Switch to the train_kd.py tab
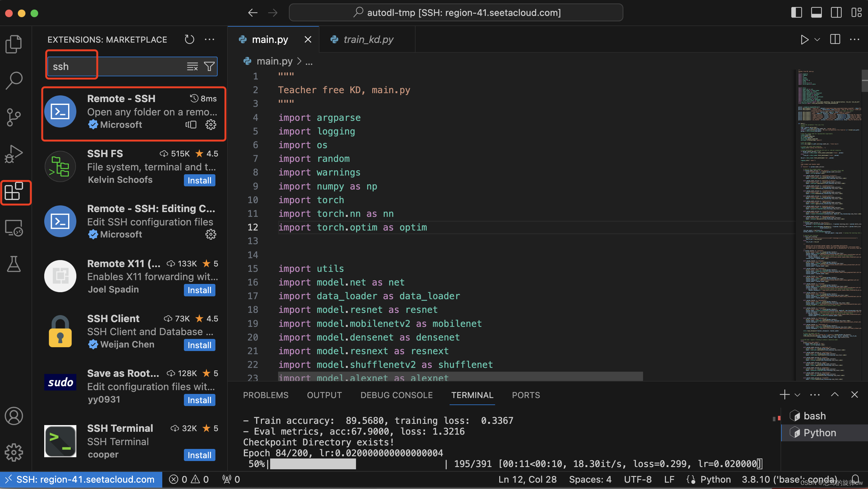The height and width of the screenshot is (489, 868). 368,39
